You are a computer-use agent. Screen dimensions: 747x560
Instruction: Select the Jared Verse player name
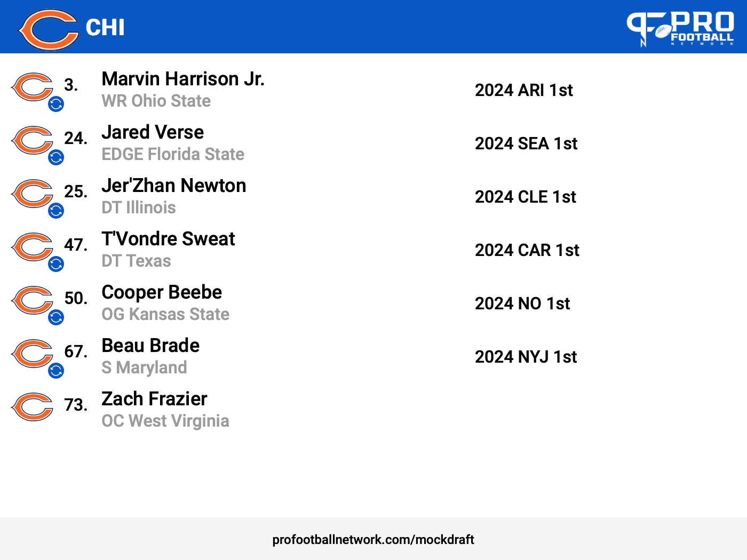153,132
